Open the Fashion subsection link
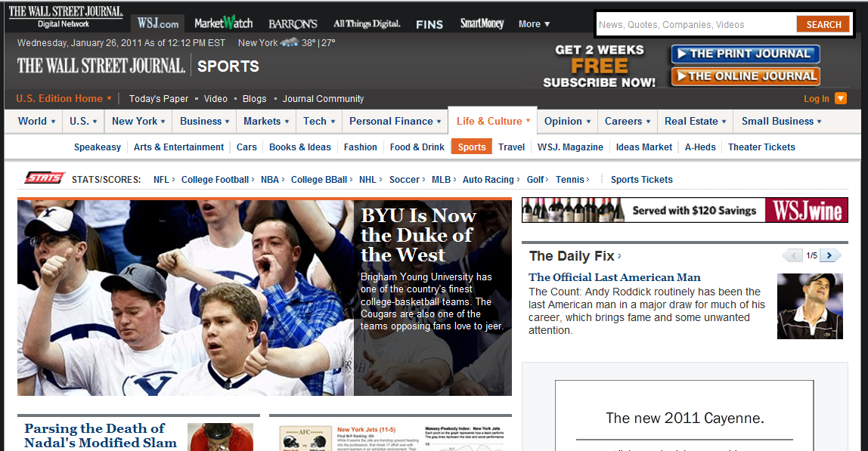 361,147
